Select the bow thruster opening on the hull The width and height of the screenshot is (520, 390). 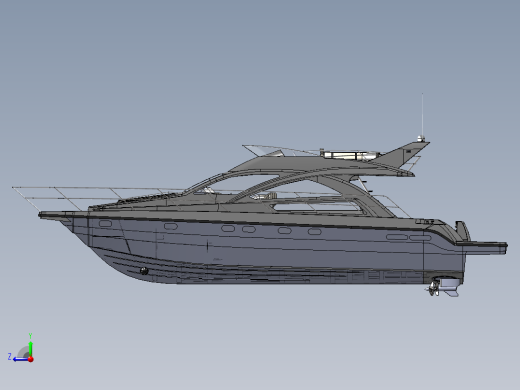pos(144,271)
